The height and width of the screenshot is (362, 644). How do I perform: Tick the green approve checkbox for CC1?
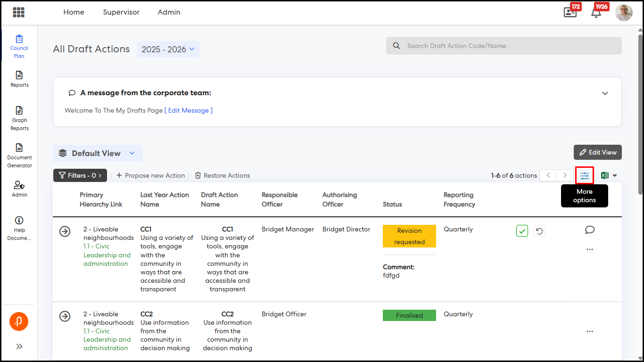point(522,231)
